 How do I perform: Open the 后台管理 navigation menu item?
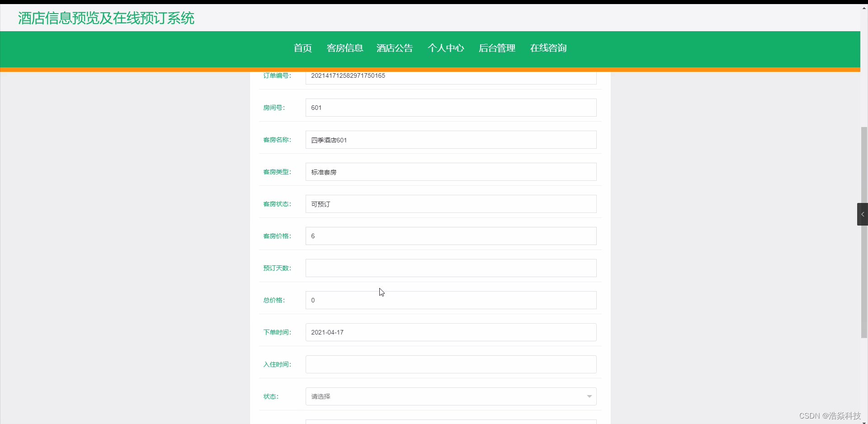point(497,48)
